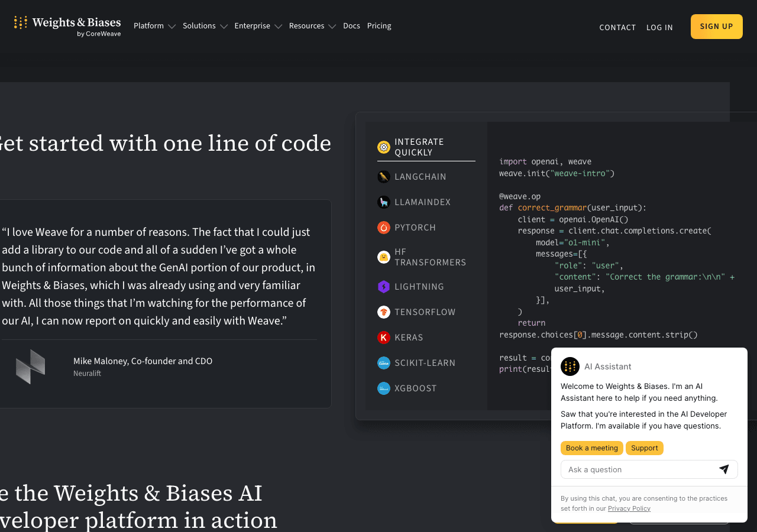Expand the Solutions menu chevron
Viewport: 757px width, 532px height.
click(224, 27)
